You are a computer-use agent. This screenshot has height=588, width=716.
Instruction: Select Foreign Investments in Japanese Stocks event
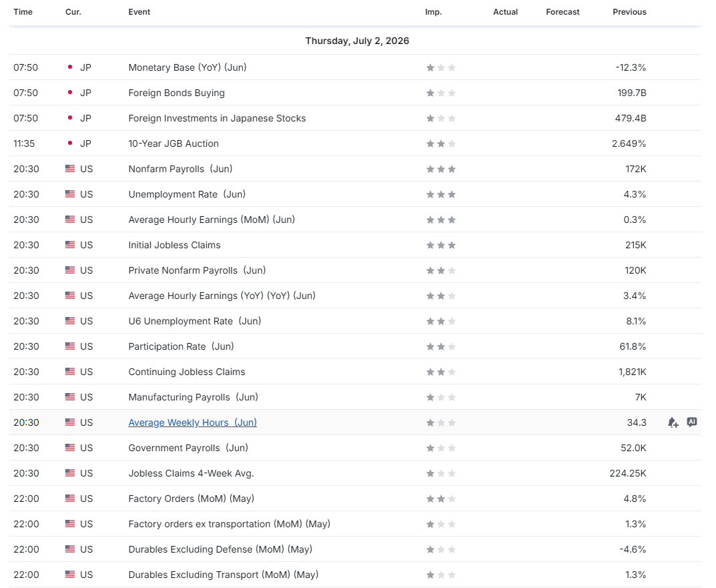(217, 118)
